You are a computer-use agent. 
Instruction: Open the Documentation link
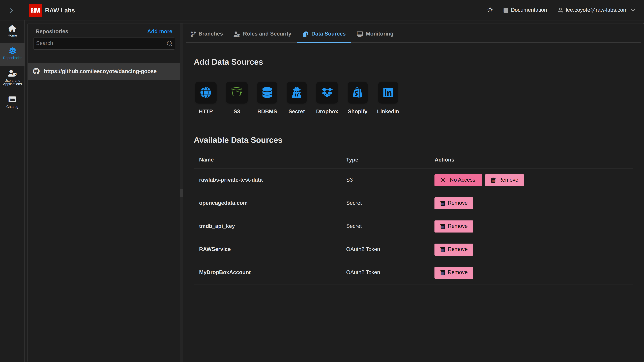(x=525, y=10)
